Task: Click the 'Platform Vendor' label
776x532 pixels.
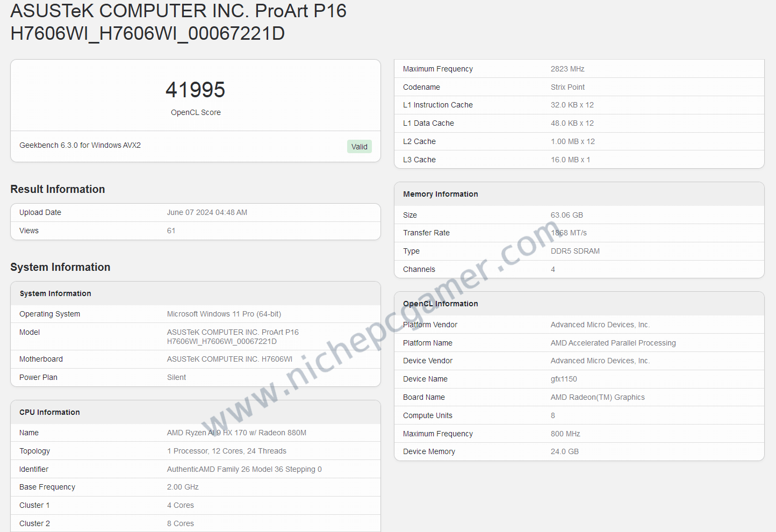Action: point(430,325)
